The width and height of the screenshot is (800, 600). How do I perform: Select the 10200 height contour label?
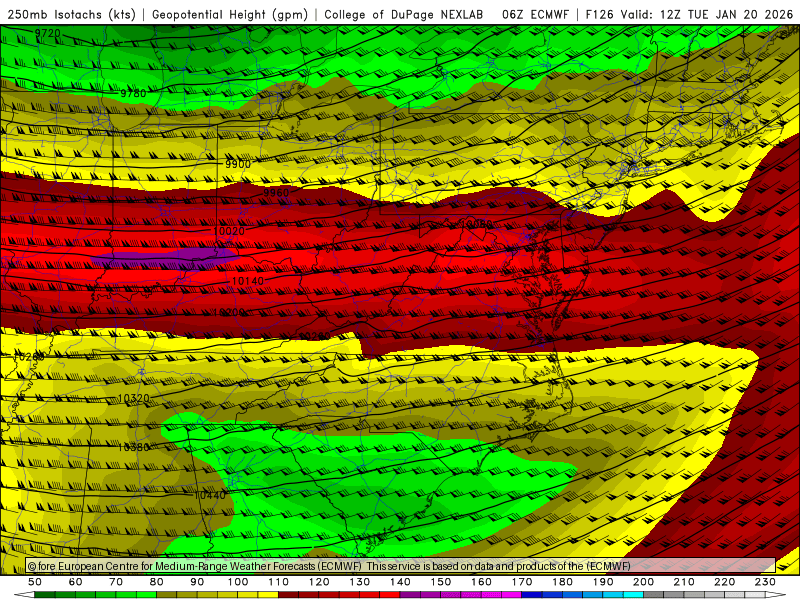tap(229, 312)
